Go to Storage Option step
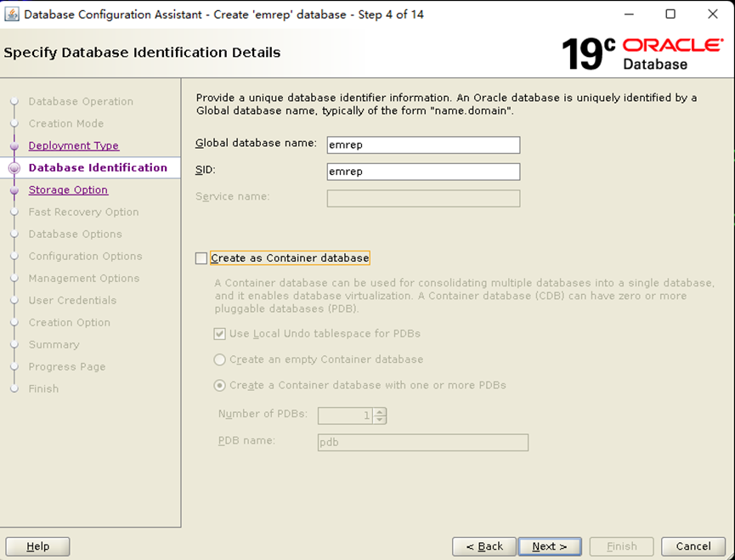This screenshot has width=735, height=560. pos(68,189)
